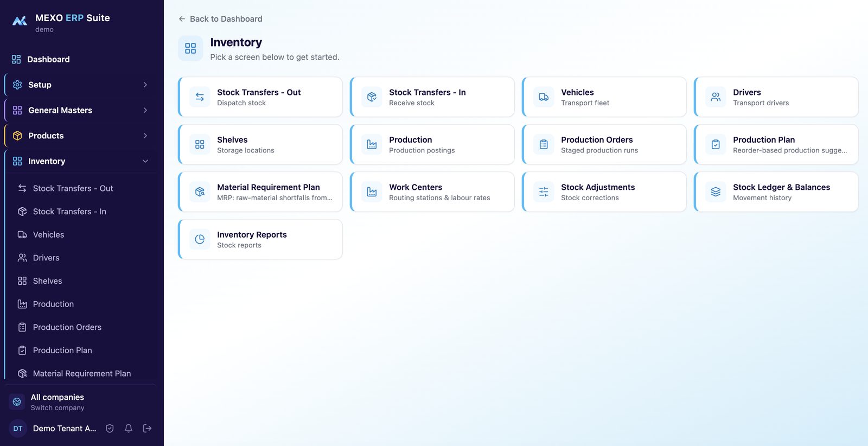Click 'Staged production runs' description
868x446 pixels.
tap(599, 150)
